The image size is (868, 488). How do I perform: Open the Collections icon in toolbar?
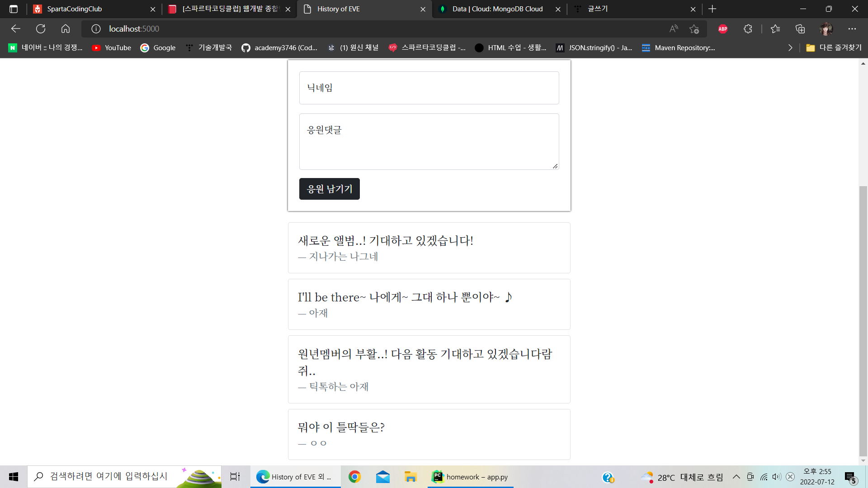pyautogui.click(x=800, y=29)
